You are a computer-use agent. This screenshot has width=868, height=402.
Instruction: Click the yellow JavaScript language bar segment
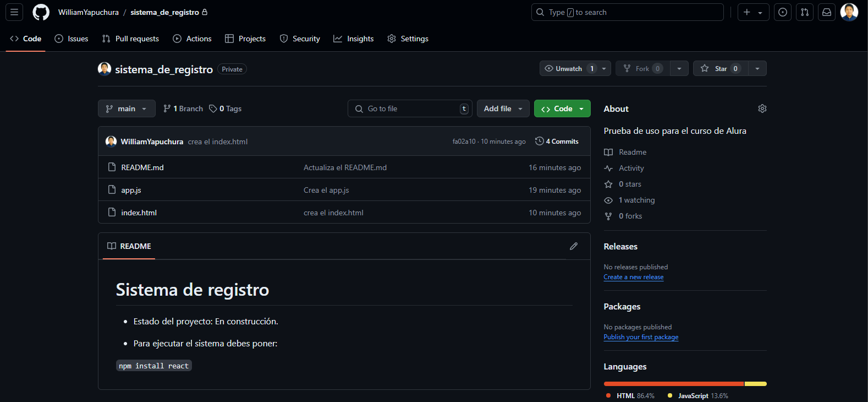(756, 384)
